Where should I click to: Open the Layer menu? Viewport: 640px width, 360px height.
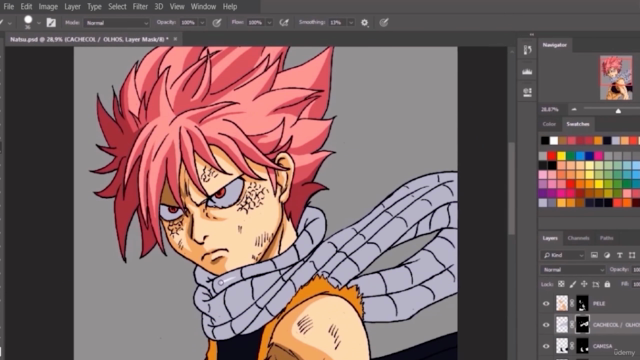[72, 7]
